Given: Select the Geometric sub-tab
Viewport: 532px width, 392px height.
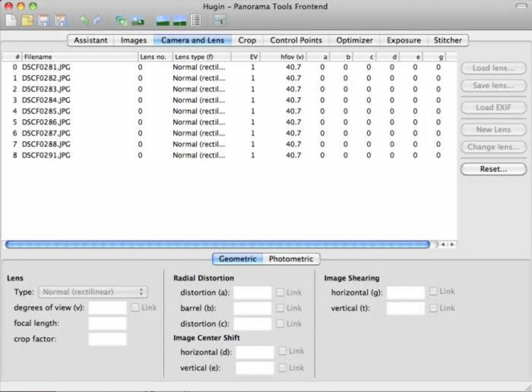Looking at the screenshot, I should click(x=237, y=259).
